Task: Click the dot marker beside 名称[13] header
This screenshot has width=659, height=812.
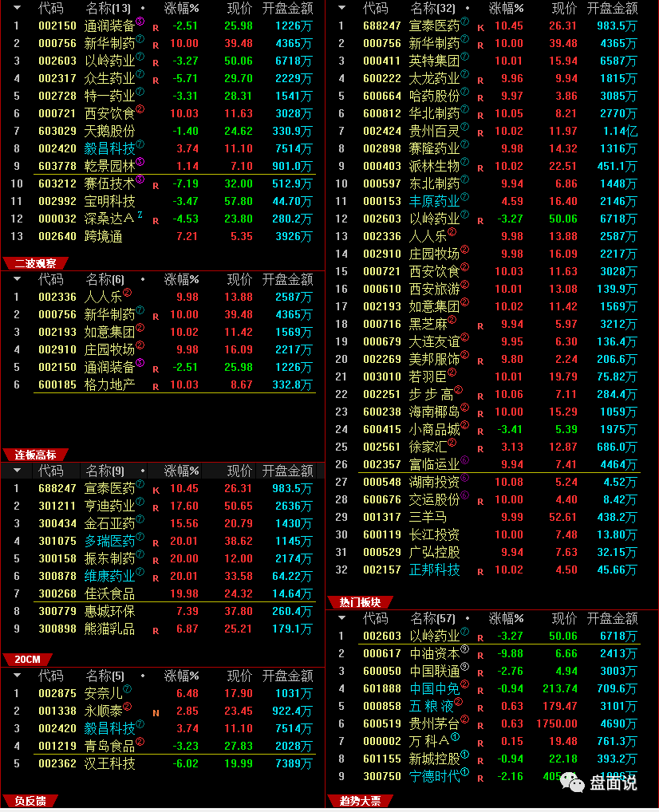Action: [143, 9]
